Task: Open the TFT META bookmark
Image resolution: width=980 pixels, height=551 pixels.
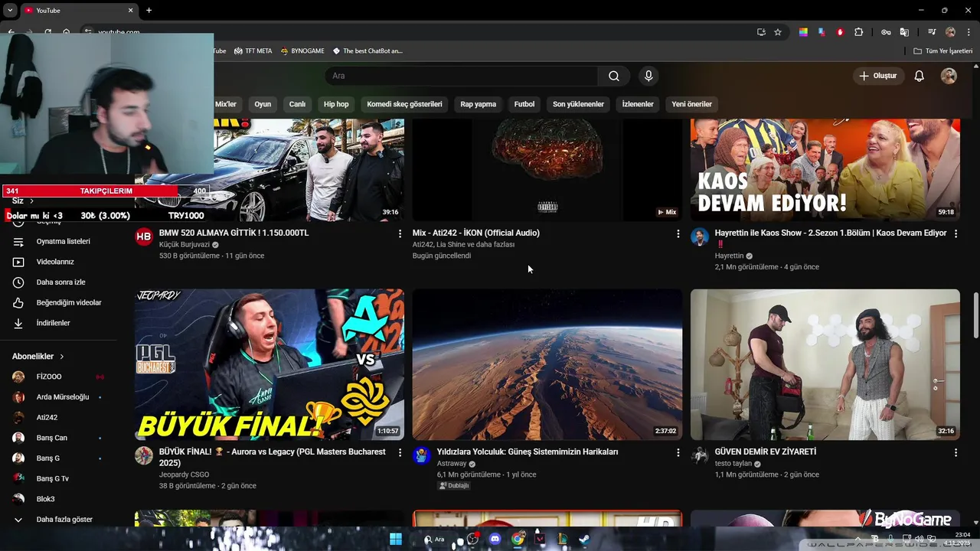Action: click(x=253, y=51)
